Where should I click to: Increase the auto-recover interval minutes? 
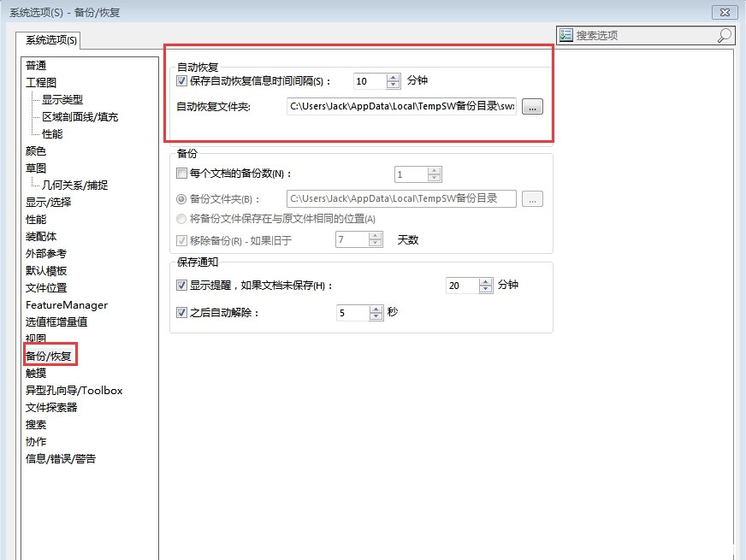394,77
